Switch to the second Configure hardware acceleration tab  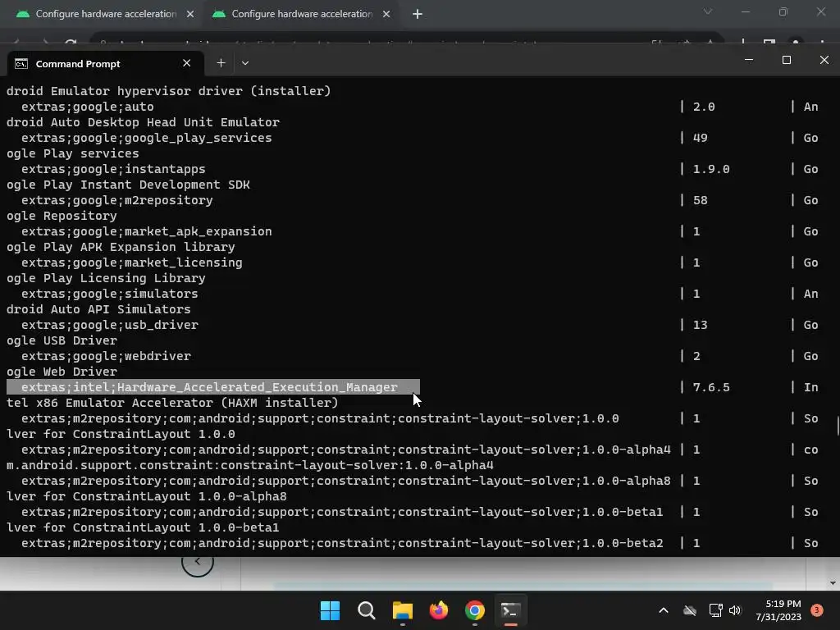pyautogui.click(x=302, y=14)
